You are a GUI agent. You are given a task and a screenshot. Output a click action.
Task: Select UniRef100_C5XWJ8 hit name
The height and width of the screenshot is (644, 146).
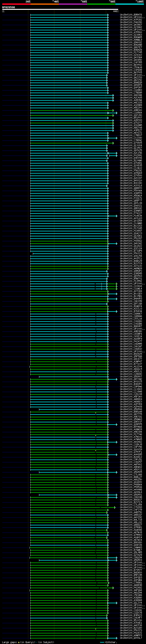tap(131, 68)
